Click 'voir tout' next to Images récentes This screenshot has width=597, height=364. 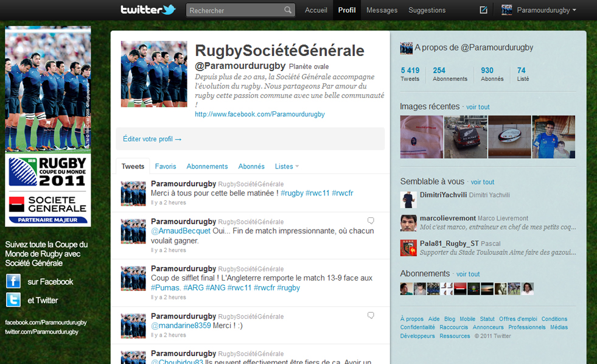click(x=478, y=107)
